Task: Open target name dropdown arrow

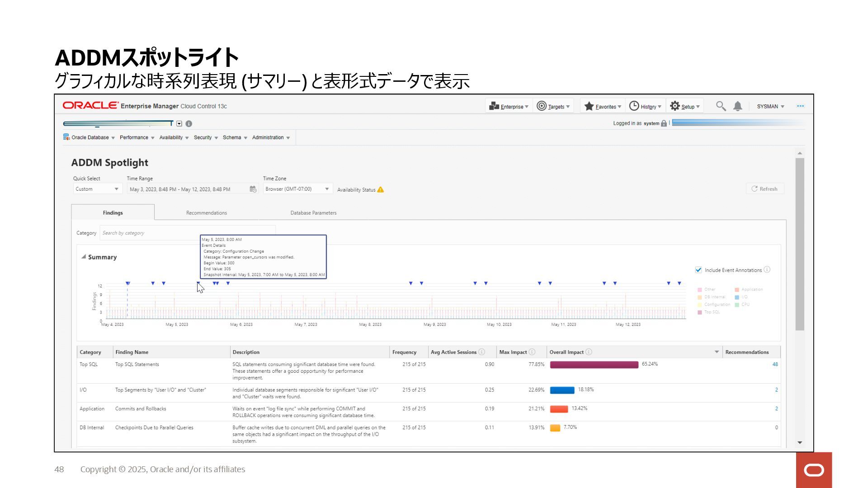Action: [179, 124]
